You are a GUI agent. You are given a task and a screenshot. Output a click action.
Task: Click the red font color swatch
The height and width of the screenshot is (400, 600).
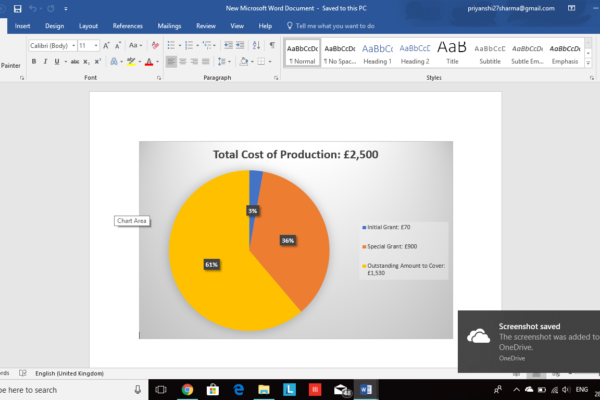tap(148, 61)
